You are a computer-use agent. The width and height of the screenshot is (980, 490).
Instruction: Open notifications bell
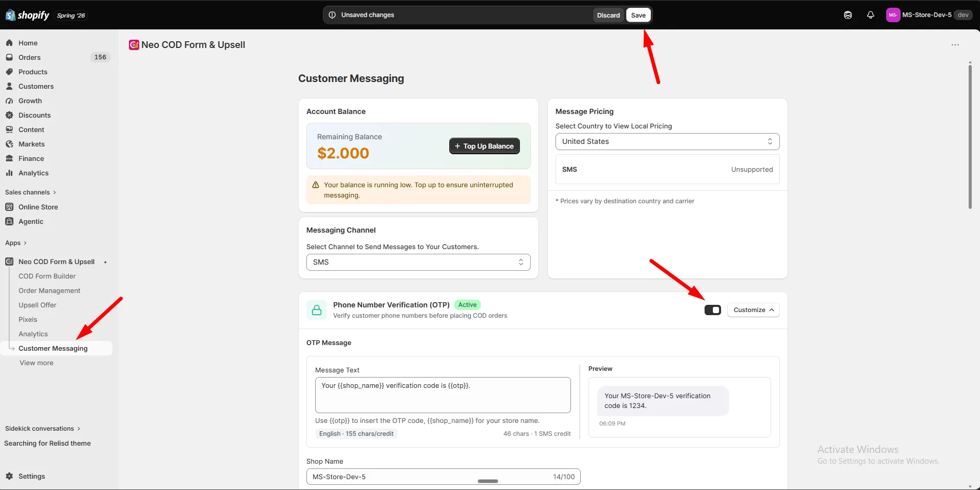(871, 15)
